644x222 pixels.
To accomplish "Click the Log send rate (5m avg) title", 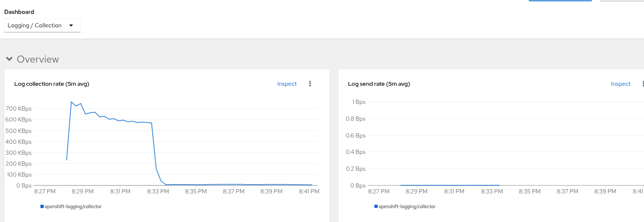I will click(x=379, y=84).
